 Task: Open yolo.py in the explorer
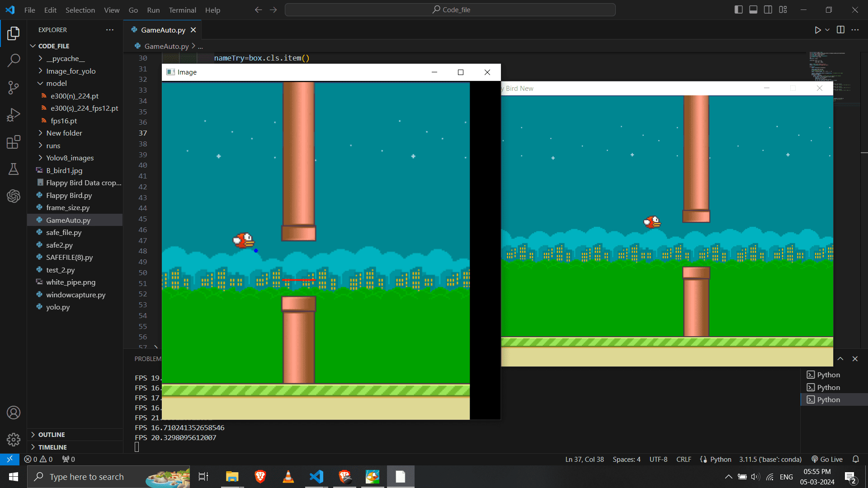pyautogui.click(x=58, y=307)
